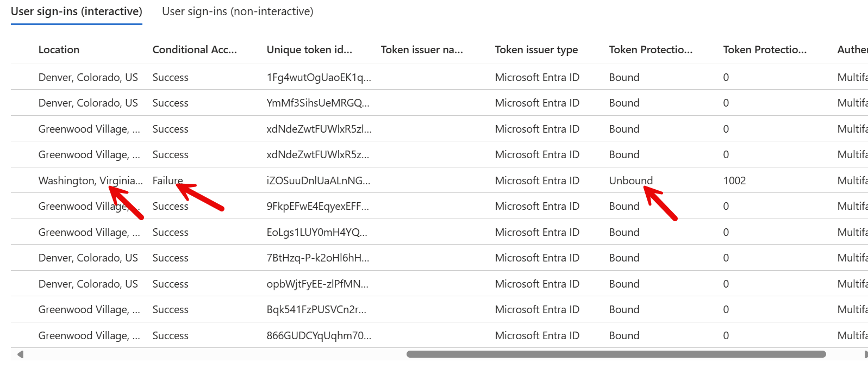Screen dimensions: 868x374
Task: Click the second Token Protection column header
Action: tap(765, 49)
